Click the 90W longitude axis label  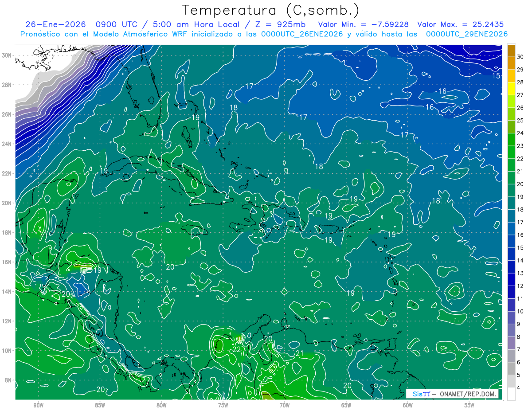39,406
